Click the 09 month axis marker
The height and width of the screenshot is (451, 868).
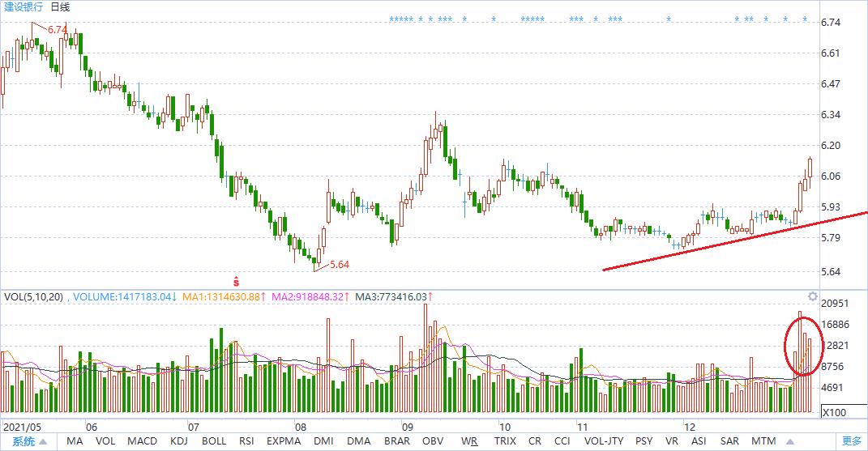[408, 428]
